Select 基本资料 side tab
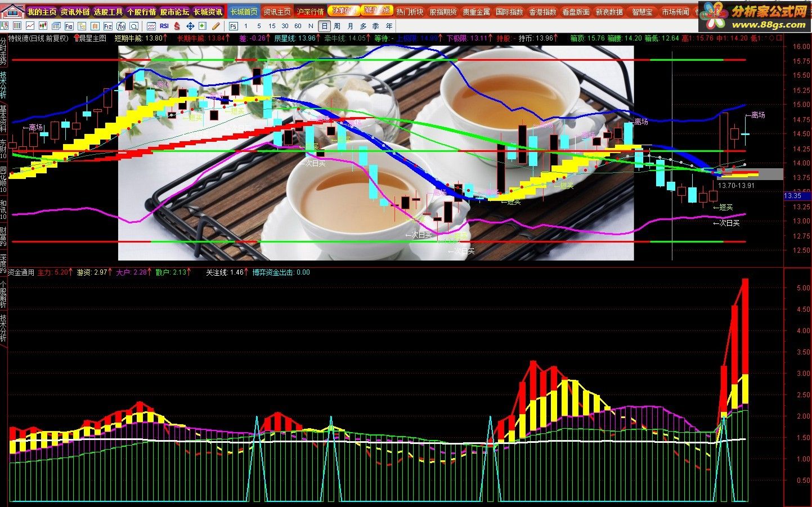The image size is (812, 507). (x=3, y=119)
